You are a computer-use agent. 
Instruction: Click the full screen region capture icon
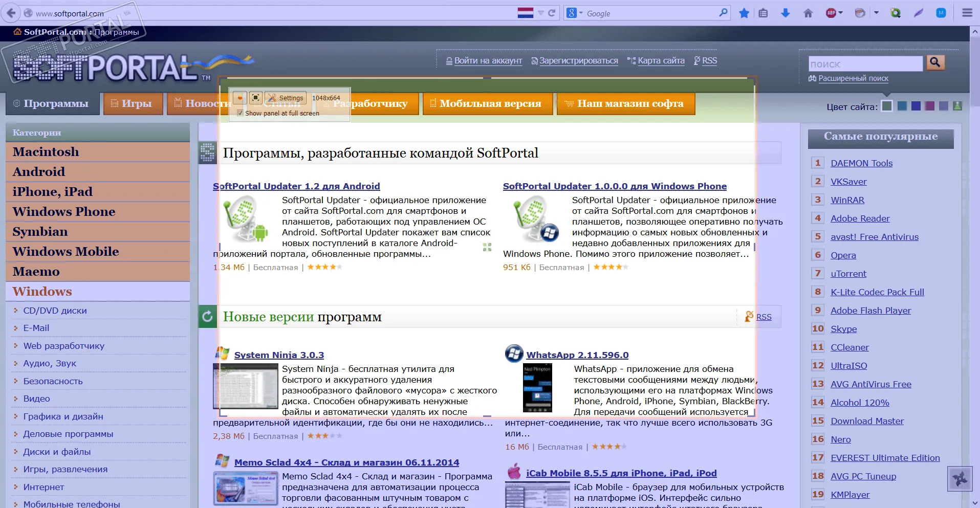[x=256, y=98]
